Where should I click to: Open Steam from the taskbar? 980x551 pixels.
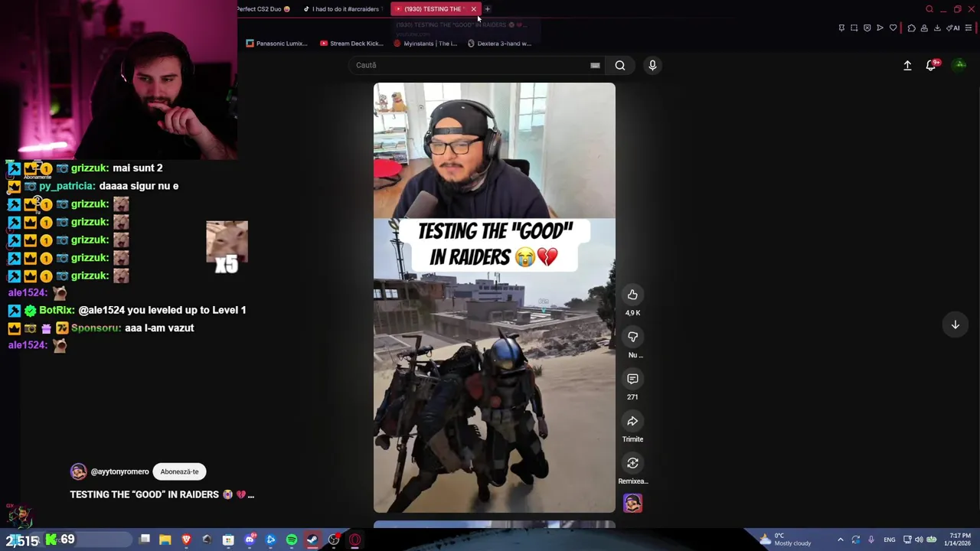pos(312,540)
